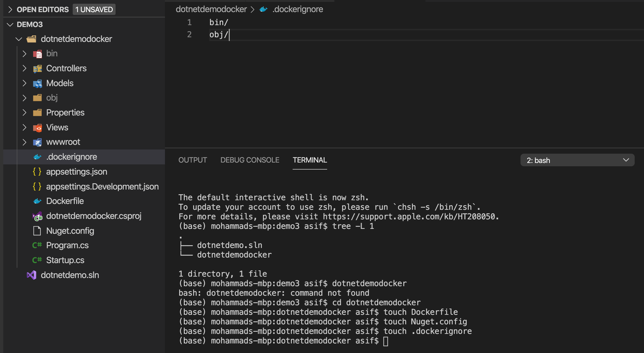Switch to the OUTPUT tab
Screen dimensions: 644x353
pos(192,160)
